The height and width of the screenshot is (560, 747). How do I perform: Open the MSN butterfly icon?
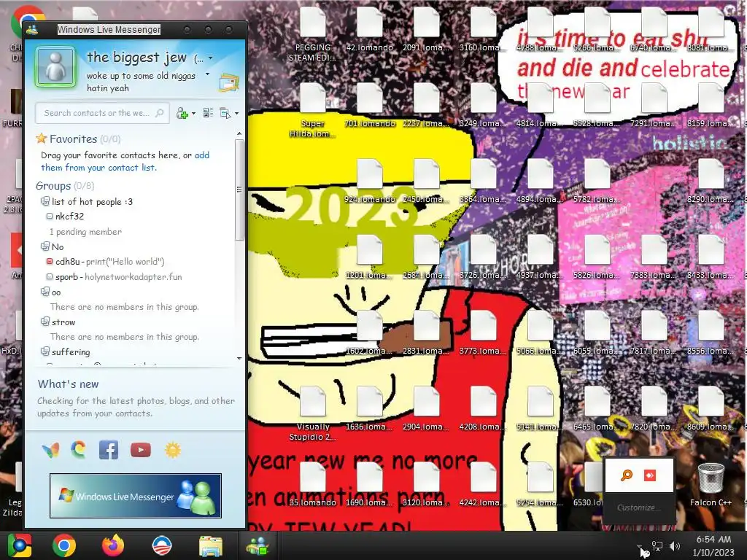tap(50, 449)
